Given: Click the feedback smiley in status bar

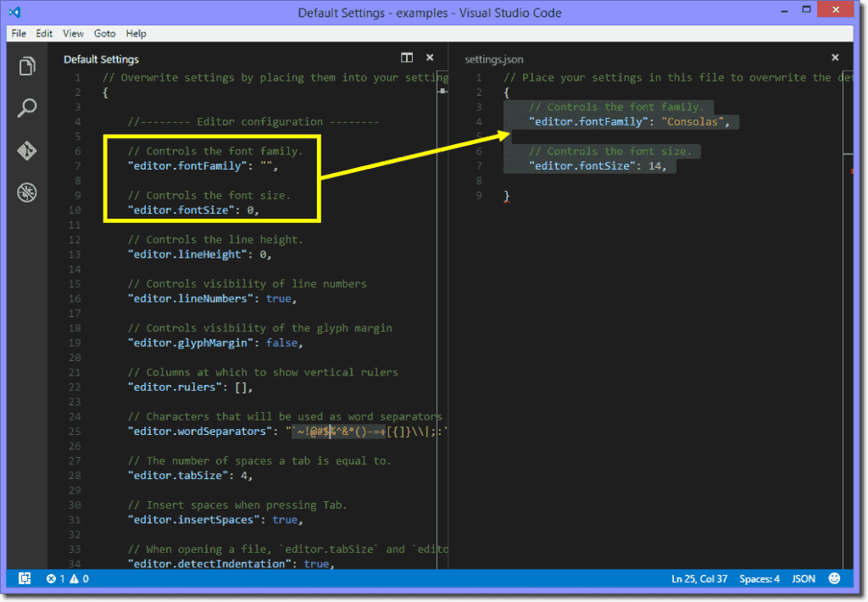Looking at the screenshot, I should 834,578.
